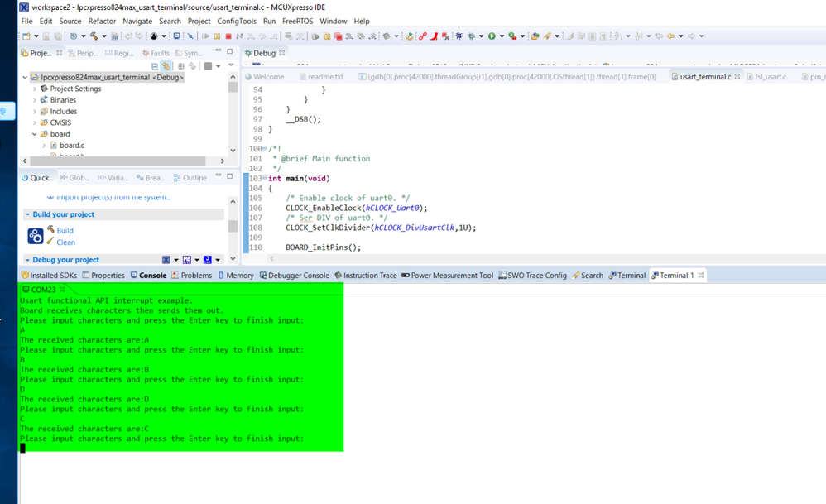Open the Refactor menu

102,21
